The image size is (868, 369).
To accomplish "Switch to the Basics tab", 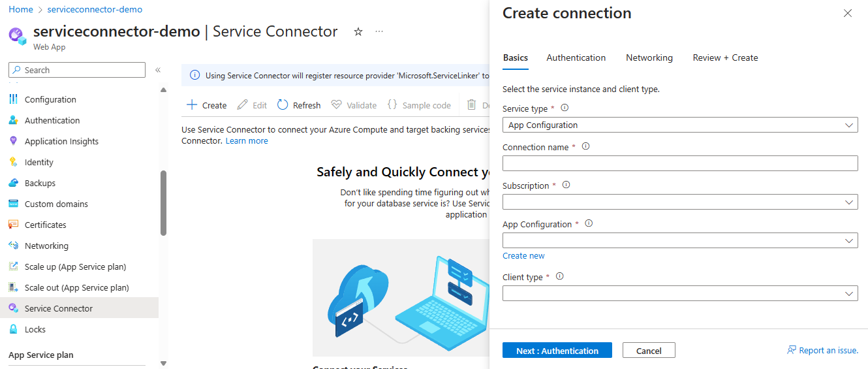I will coord(516,57).
